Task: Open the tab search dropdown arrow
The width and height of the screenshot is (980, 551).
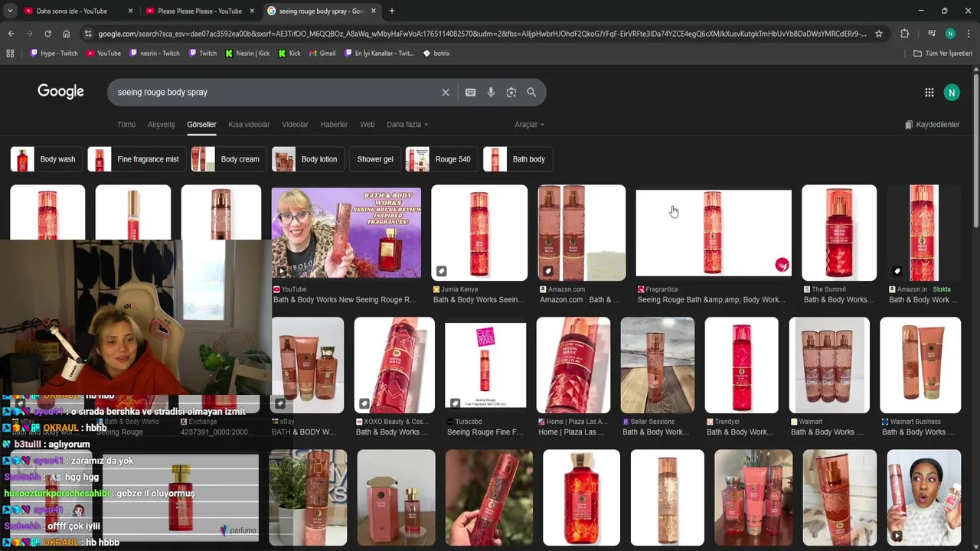Action: coord(10,11)
